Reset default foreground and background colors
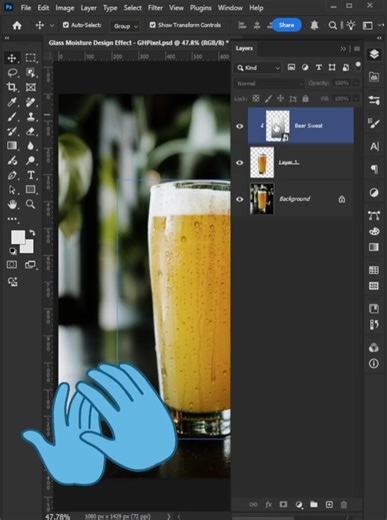The height and width of the screenshot is (520, 387). tap(12, 251)
